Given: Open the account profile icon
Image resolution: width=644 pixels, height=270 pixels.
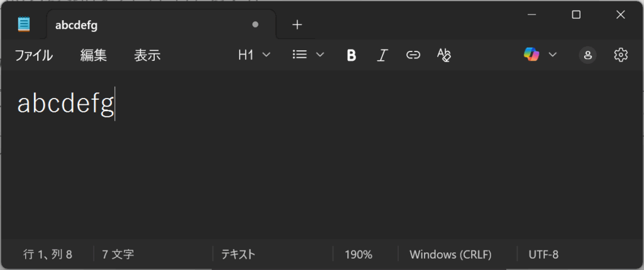Looking at the screenshot, I should [x=587, y=55].
